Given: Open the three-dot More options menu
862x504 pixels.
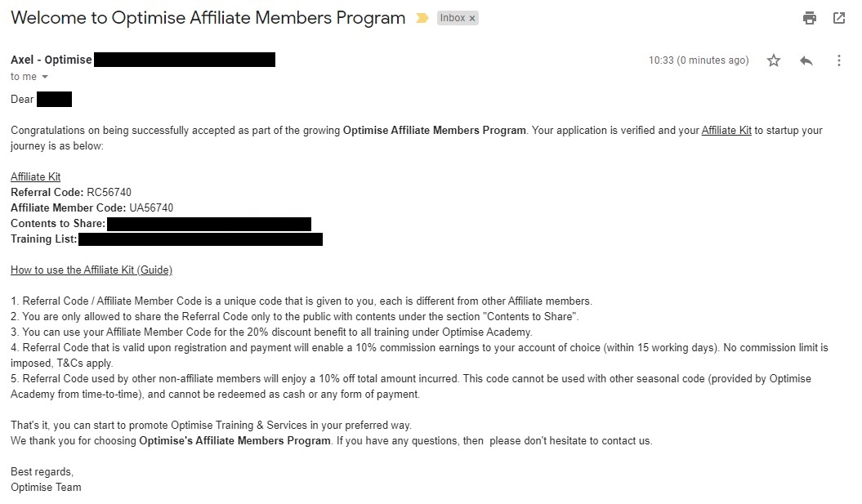Looking at the screenshot, I should tap(839, 60).
